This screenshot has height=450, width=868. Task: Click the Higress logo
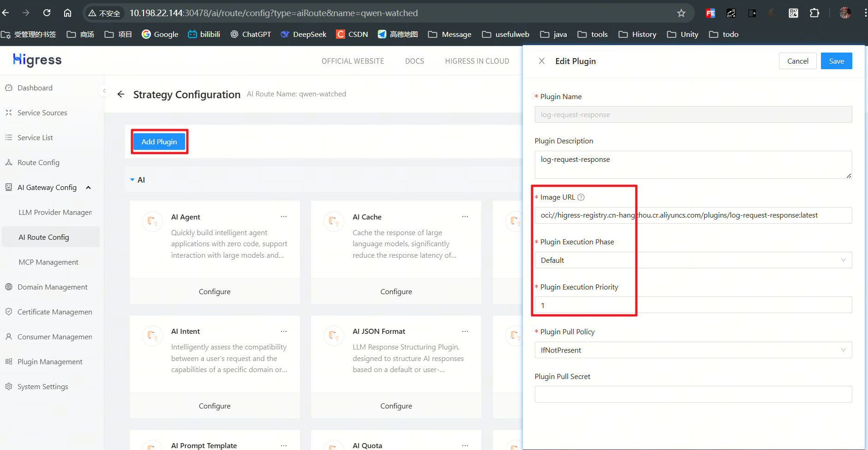[x=37, y=60]
